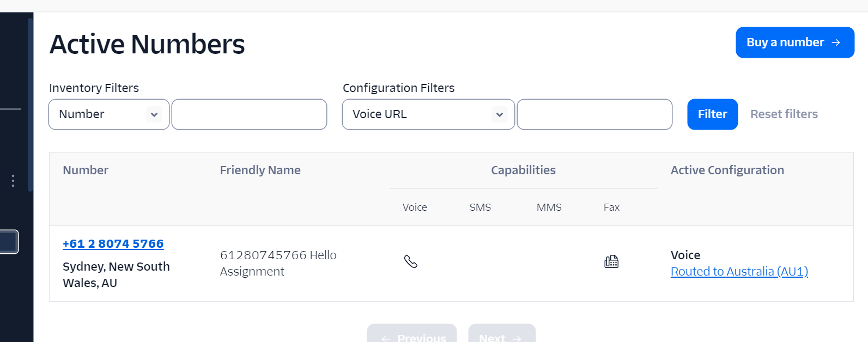Click the Active Configuration column header

[x=727, y=170]
